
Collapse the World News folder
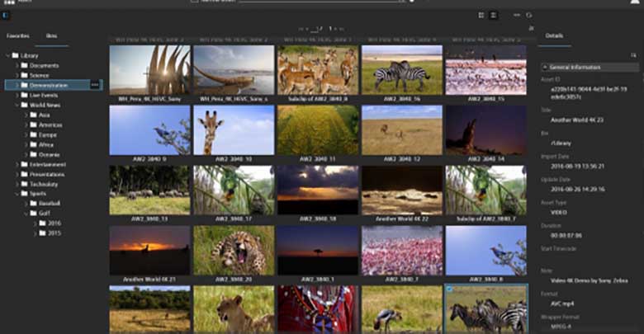coord(18,105)
